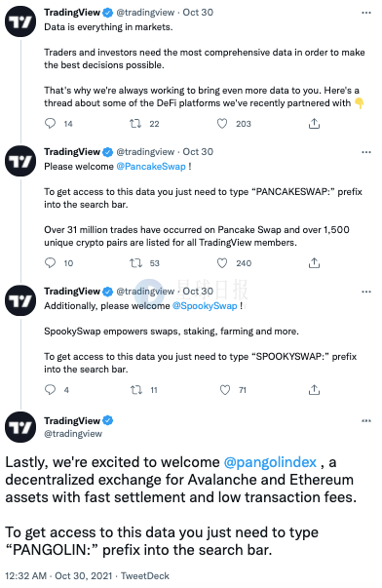The width and height of the screenshot is (382, 588).
Task: Retweet the PancakeSwap welcome tweet
Action: (135, 263)
